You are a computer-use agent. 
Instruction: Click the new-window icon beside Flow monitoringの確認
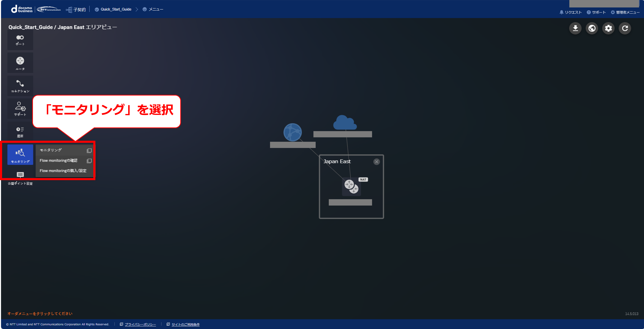tap(89, 161)
